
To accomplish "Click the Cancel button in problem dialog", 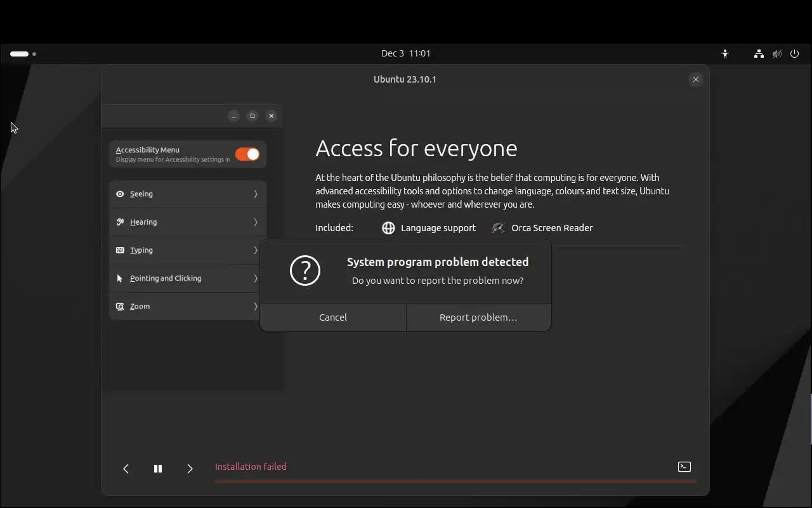I will pyautogui.click(x=333, y=317).
